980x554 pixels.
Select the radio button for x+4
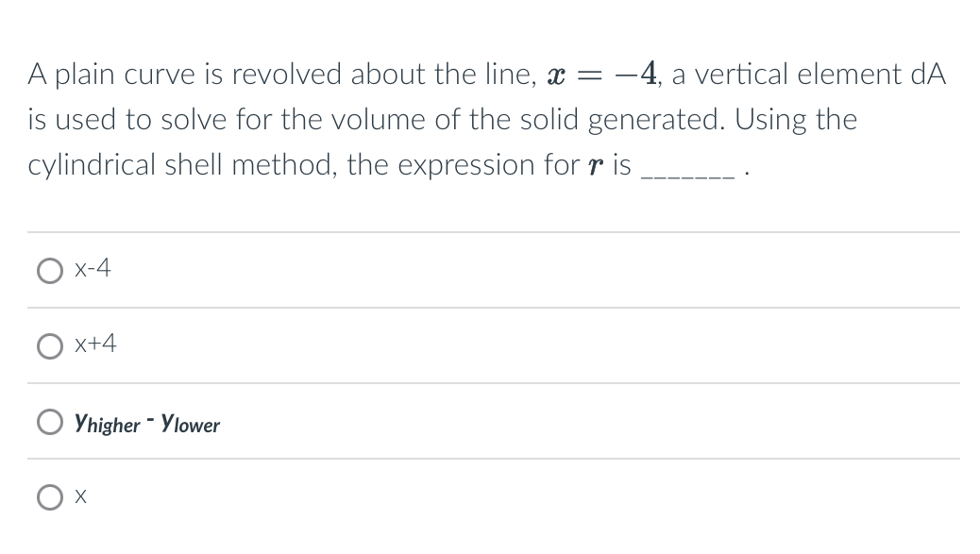point(50,345)
